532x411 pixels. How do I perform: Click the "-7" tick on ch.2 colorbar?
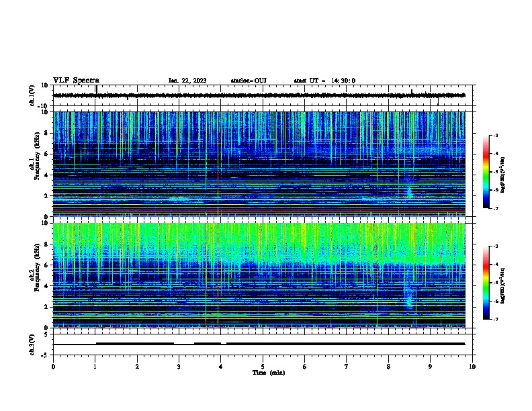(495, 320)
